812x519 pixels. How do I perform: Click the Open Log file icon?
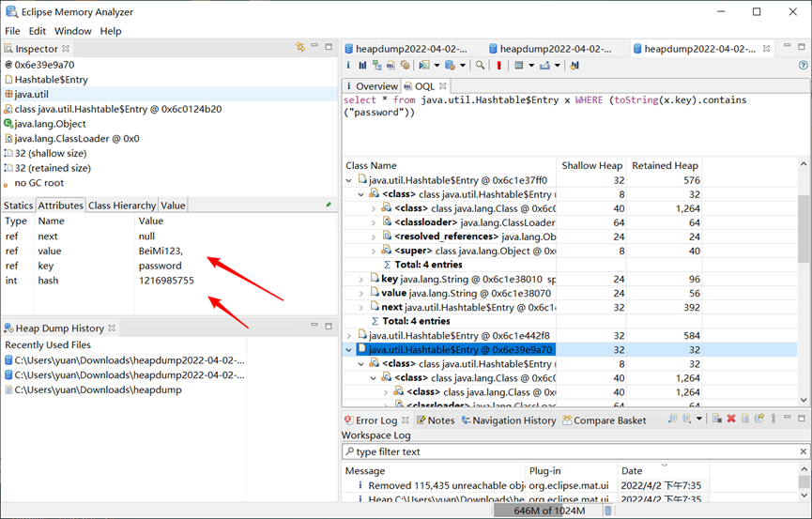coord(745,419)
